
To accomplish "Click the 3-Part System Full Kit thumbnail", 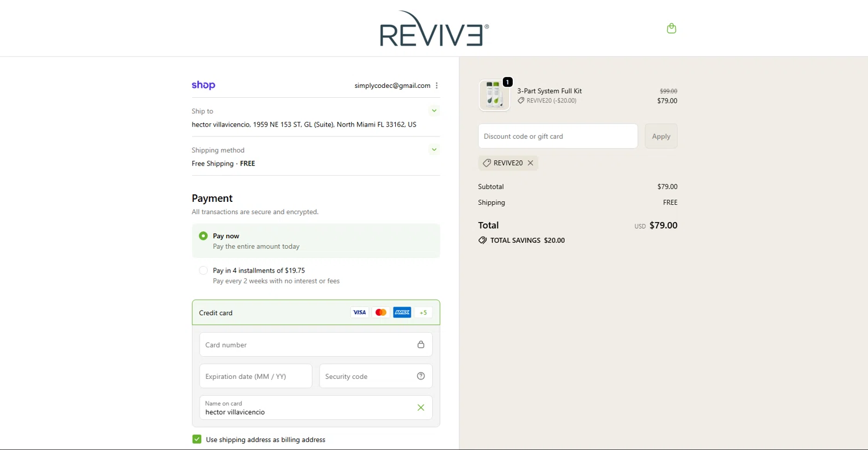I will [x=494, y=95].
